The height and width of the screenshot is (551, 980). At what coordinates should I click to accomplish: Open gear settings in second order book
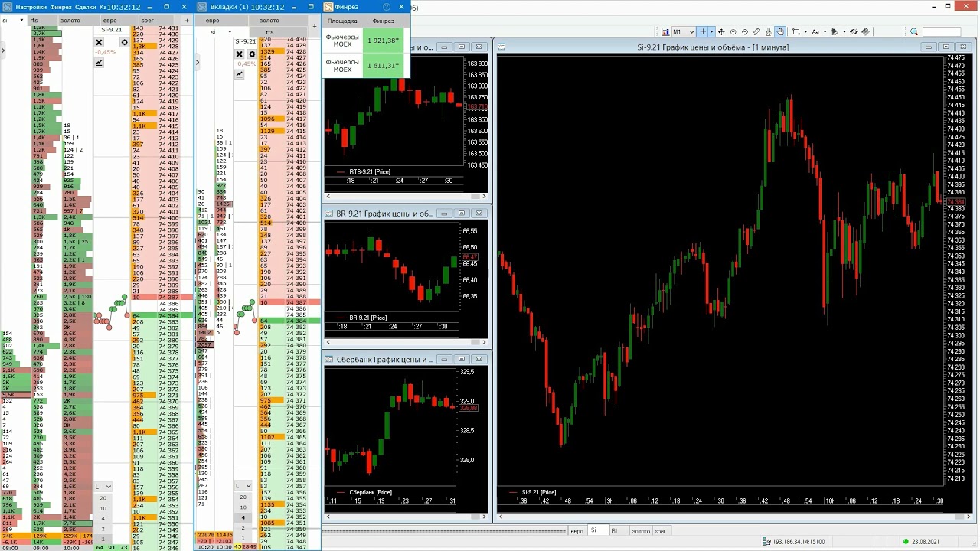251,54
